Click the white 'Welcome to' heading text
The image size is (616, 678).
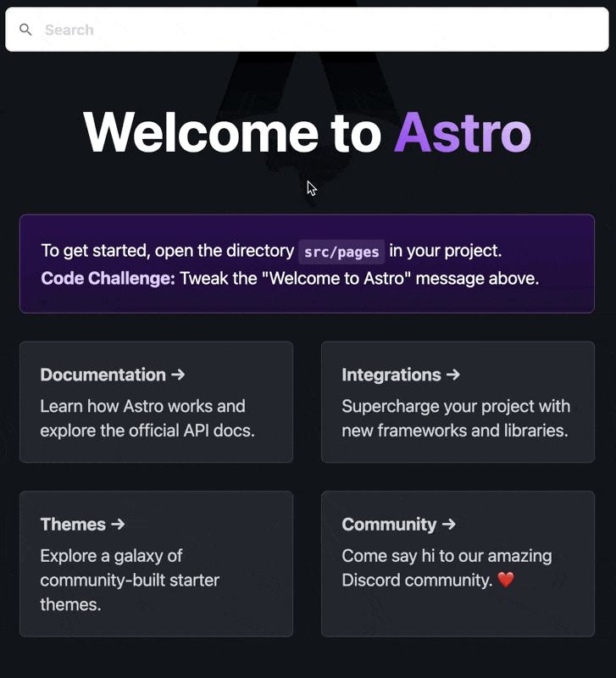(232, 132)
